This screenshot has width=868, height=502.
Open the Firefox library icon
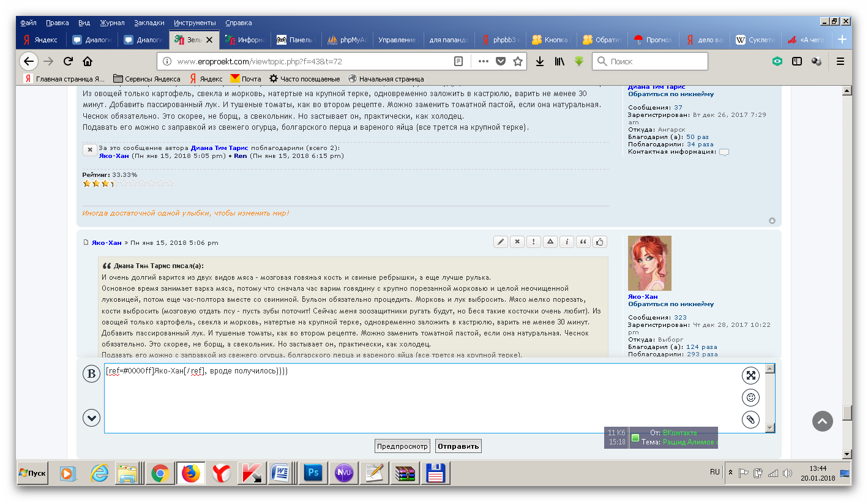click(559, 61)
